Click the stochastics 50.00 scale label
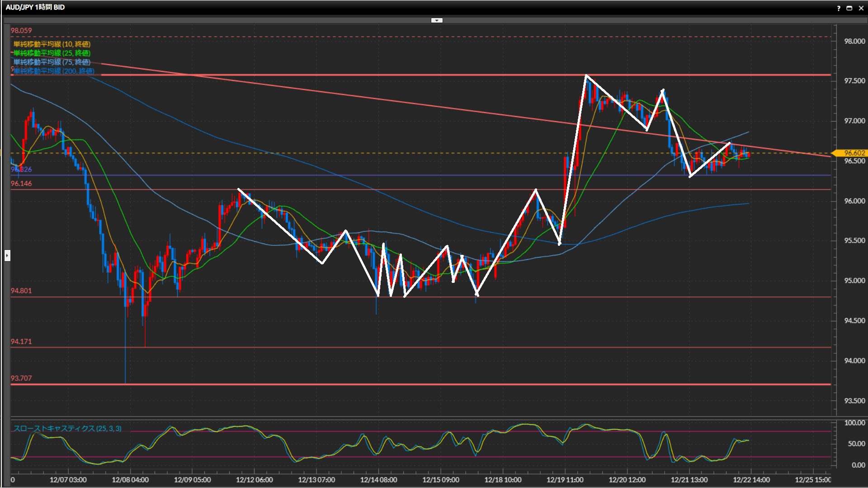This screenshot has height=488, width=868. (x=856, y=444)
